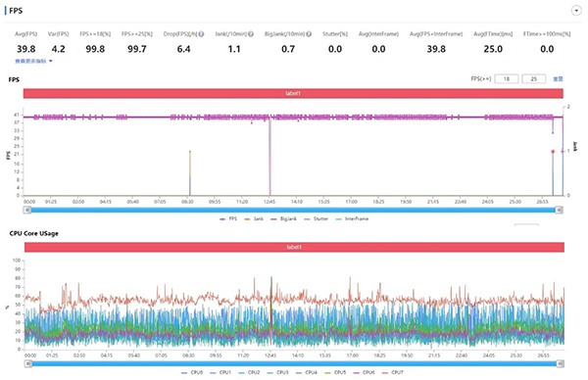The width and height of the screenshot is (588, 380).
Task: Toggle Stutter series in chart legend
Action: coord(317,218)
